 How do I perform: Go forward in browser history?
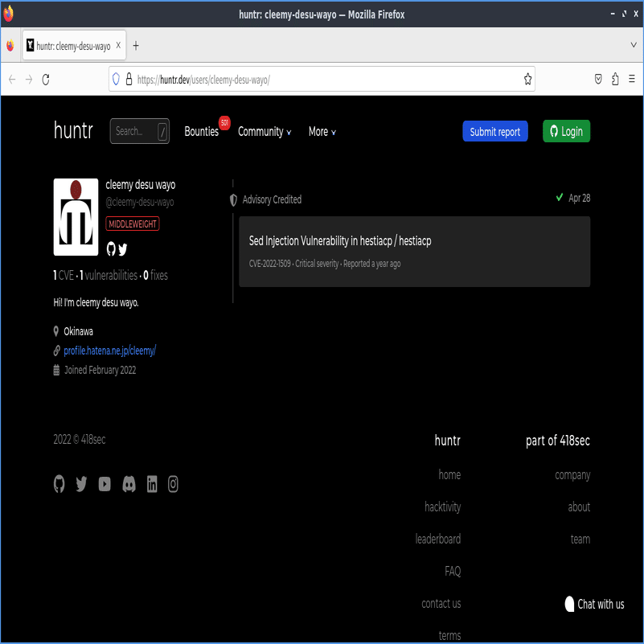point(29,80)
